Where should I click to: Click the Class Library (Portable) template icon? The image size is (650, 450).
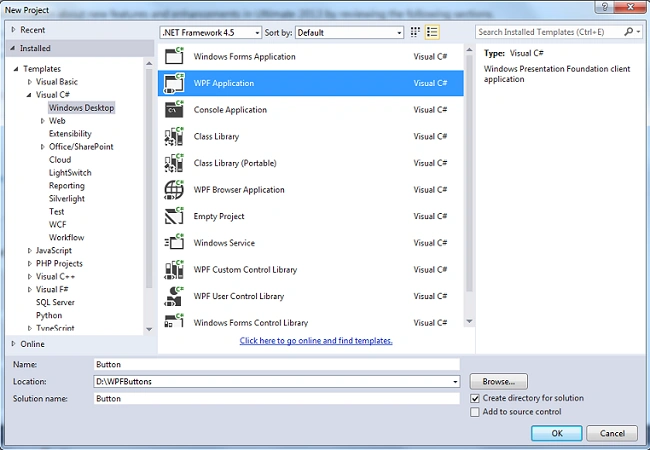coord(174,163)
